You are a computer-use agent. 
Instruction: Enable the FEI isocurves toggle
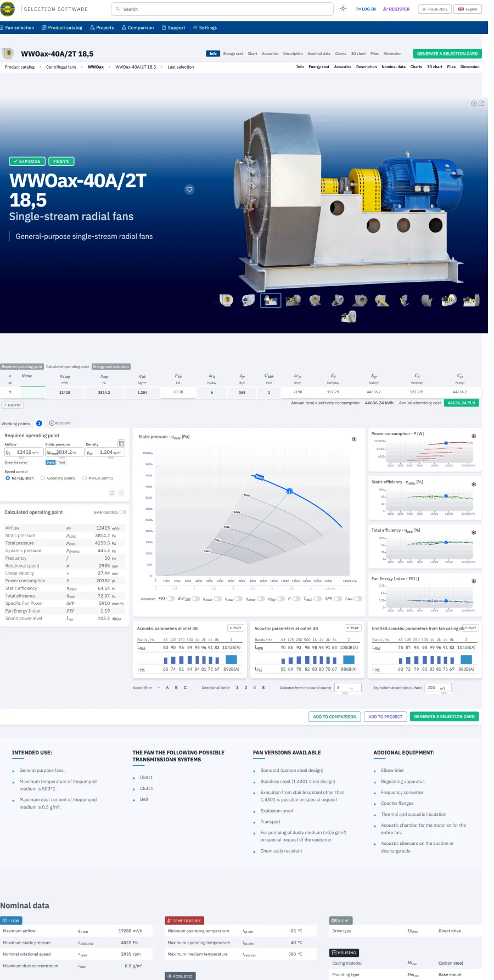(x=171, y=599)
